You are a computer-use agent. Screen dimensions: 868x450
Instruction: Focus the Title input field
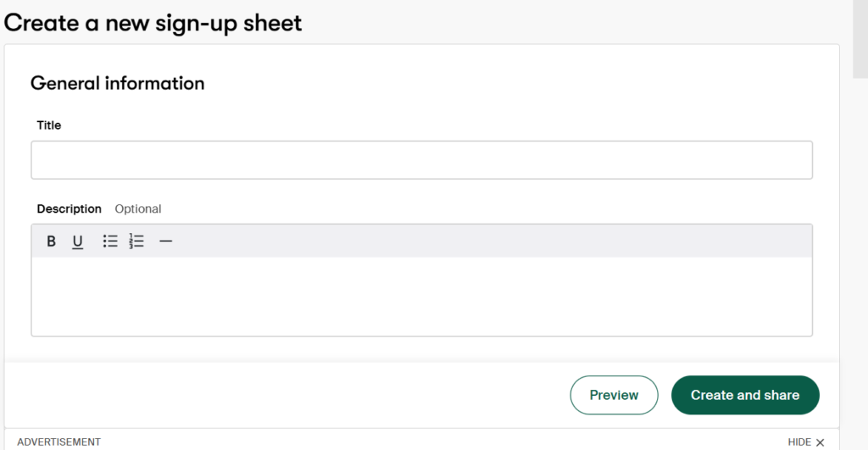421,160
